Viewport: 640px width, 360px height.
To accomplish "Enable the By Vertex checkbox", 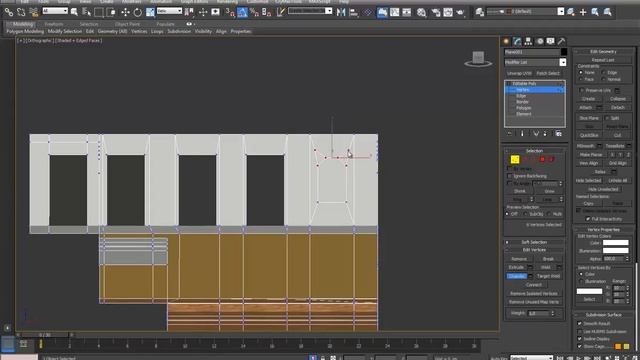I will coord(509,168).
